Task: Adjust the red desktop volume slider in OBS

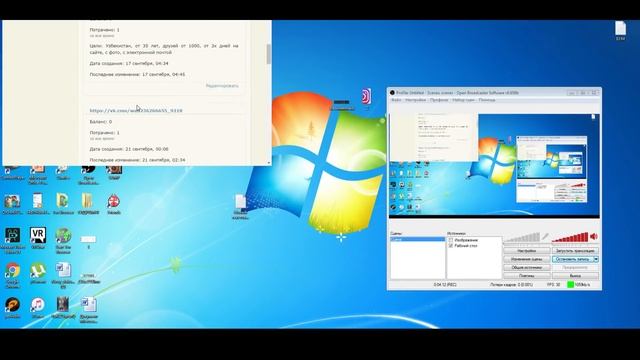Action: coord(570,237)
